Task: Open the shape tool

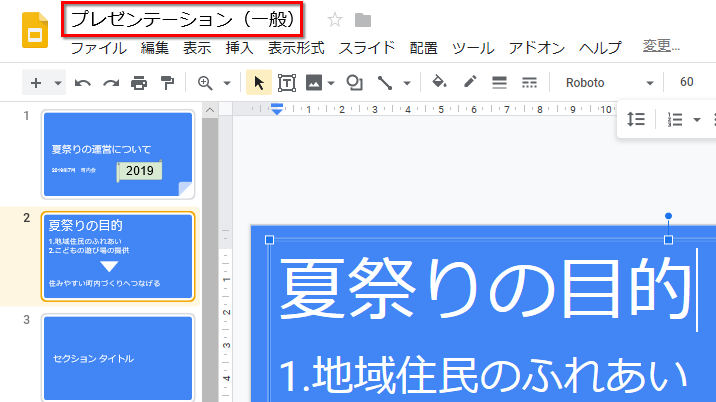Action: point(354,83)
